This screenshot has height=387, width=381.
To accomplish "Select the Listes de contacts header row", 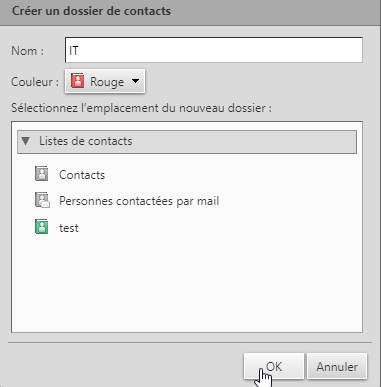I will click(x=187, y=142).
